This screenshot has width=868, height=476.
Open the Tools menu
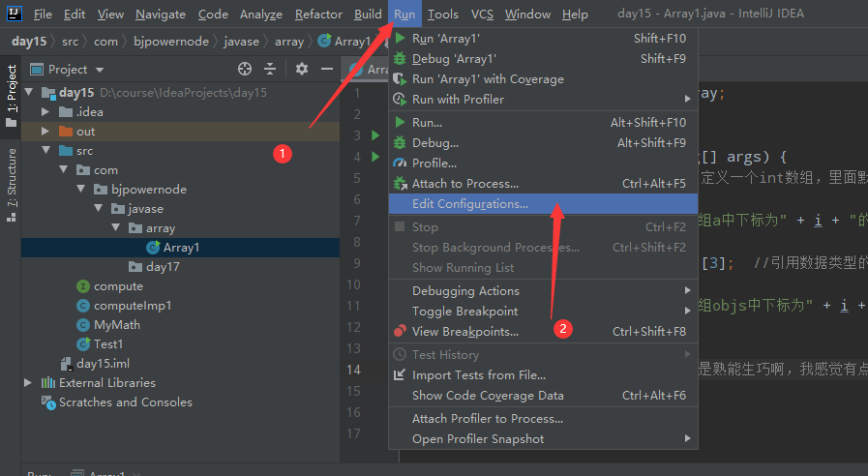[x=443, y=14]
